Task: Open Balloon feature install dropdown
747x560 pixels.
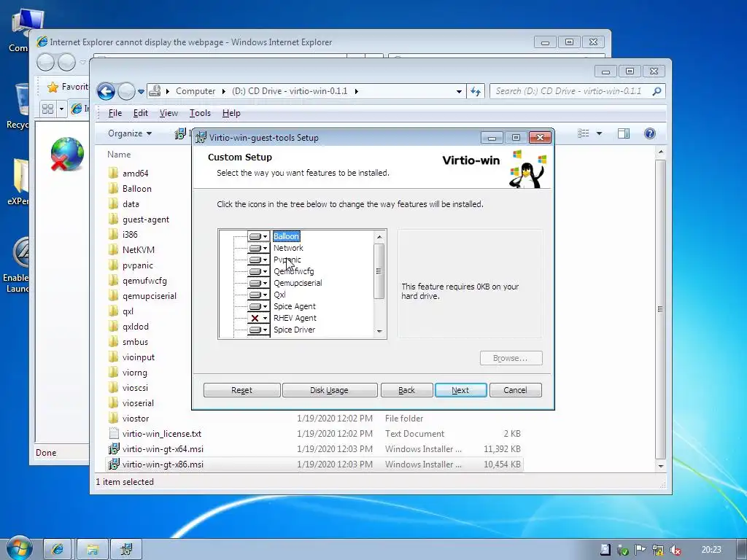Action: [x=258, y=236]
